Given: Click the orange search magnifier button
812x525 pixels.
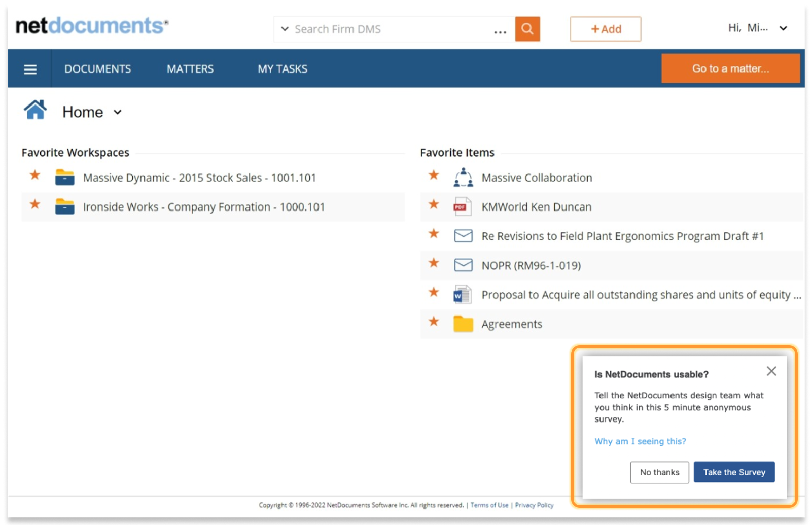Looking at the screenshot, I should click(x=527, y=29).
